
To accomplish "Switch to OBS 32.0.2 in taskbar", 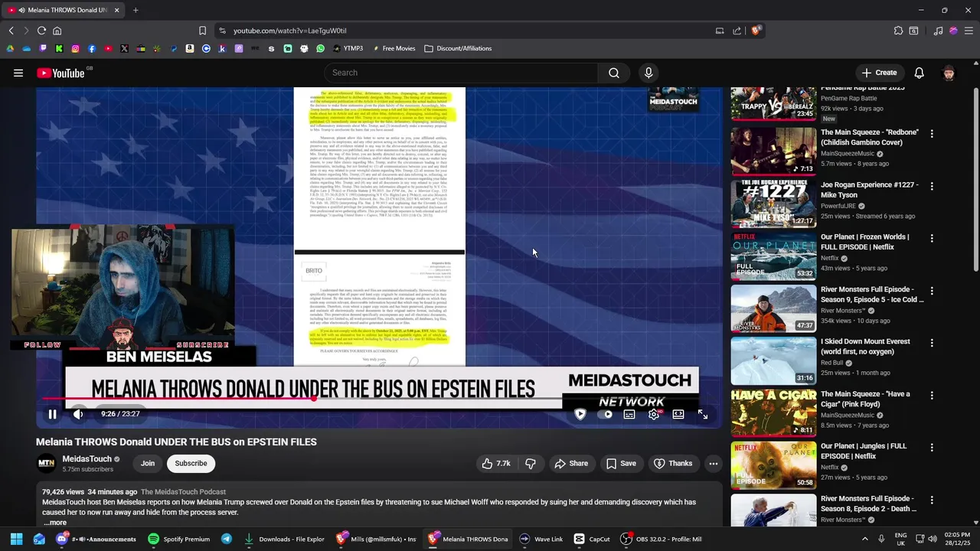I will (661, 539).
